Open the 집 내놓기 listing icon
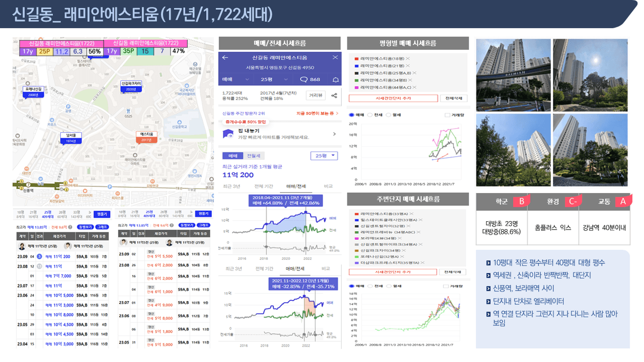Image resolution: width=644 pixels, height=362 pixels. pos(228,134)
